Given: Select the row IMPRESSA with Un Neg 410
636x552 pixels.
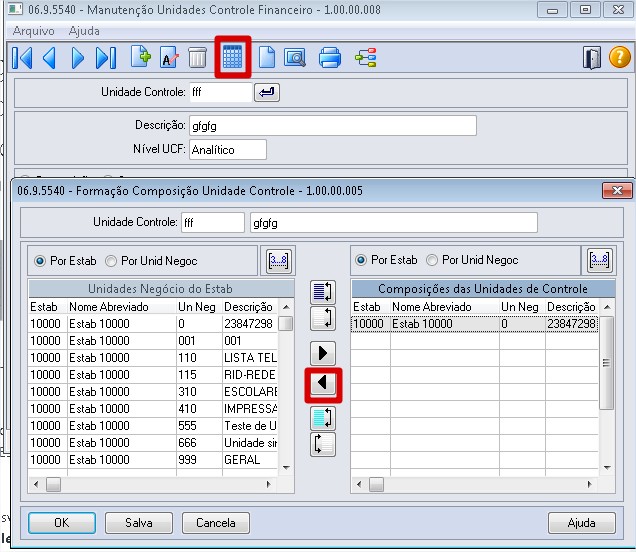Looking at the screenshot, I should tap(153, 409).
